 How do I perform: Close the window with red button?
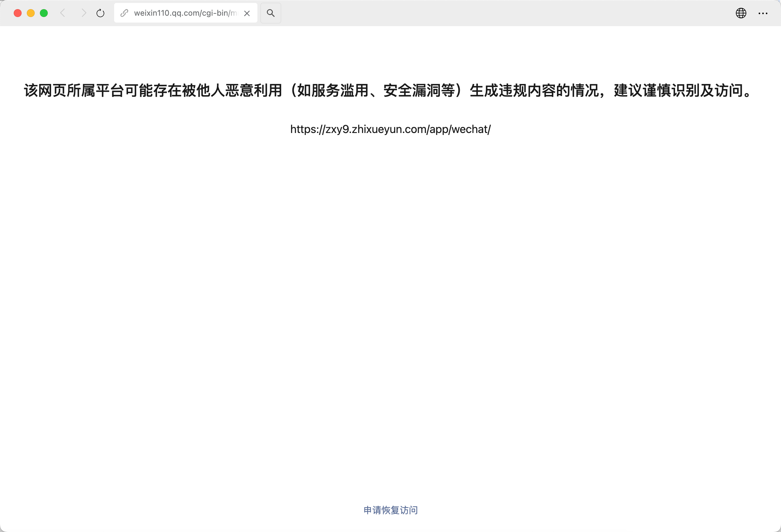17,13
